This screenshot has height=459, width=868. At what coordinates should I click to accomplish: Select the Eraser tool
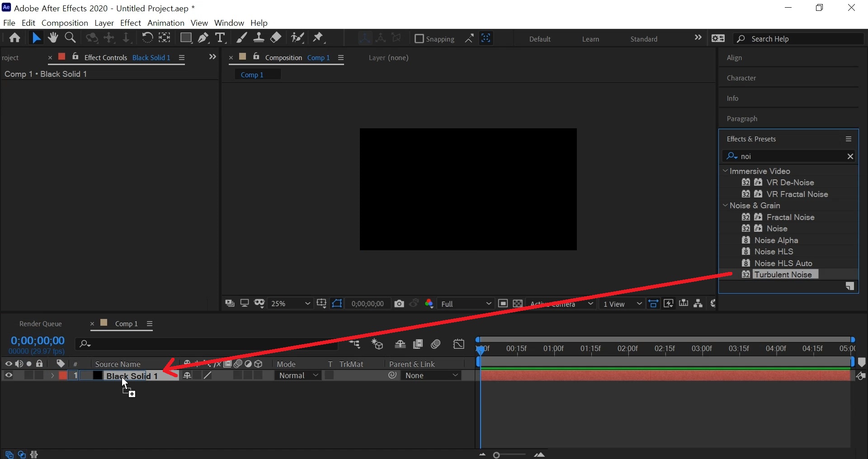click(x=276, y=38)
